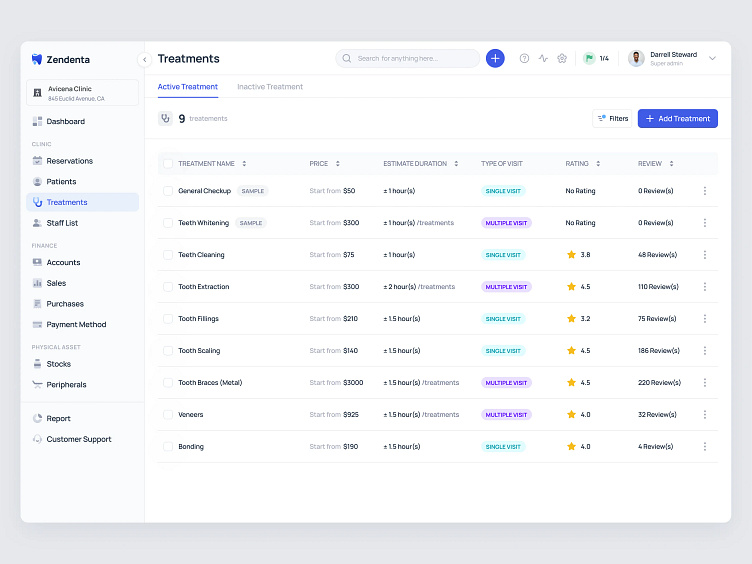752x564 pixels.
Task: Open the help question mark icon
Action: (524, 58)
